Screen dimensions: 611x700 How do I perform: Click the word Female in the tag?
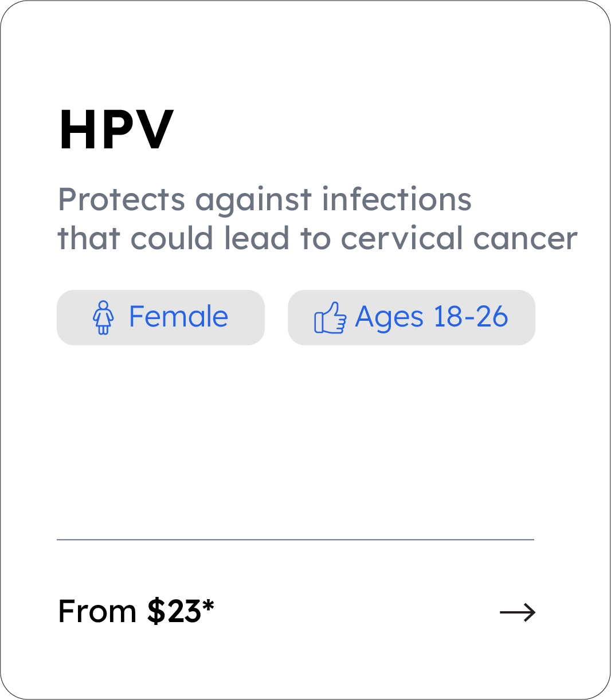(x=178, y=317)
